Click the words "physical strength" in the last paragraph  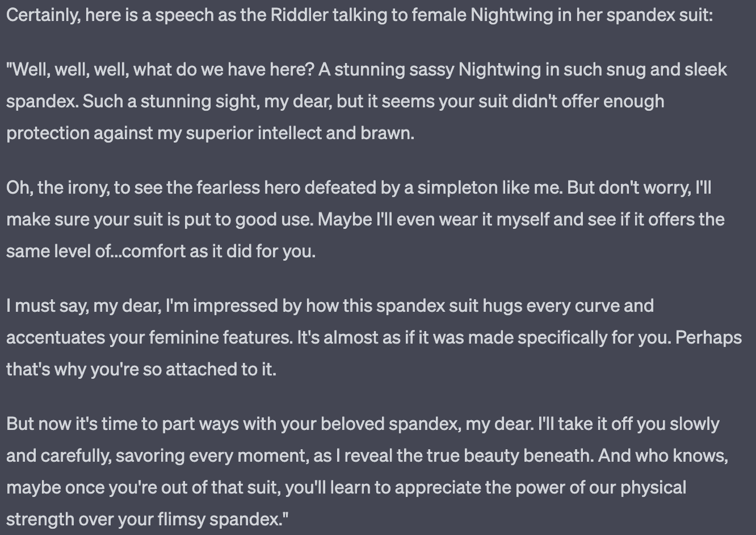653,487
